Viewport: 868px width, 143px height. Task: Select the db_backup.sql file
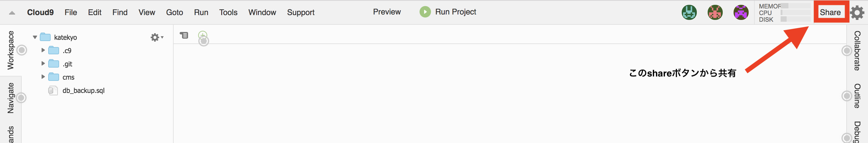(x=83, y=91)
